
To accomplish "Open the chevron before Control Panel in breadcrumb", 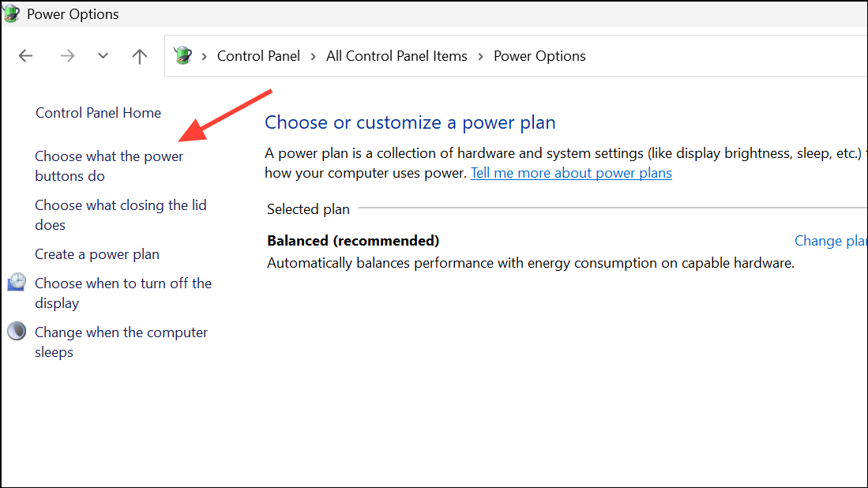I will point(205,55).
